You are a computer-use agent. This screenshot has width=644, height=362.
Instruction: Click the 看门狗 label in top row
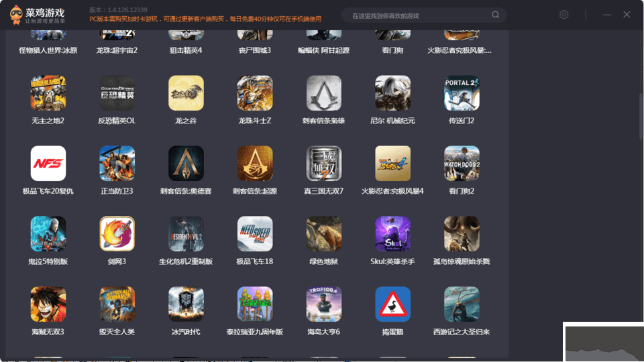pyautogui.click(x=392, y=50)
